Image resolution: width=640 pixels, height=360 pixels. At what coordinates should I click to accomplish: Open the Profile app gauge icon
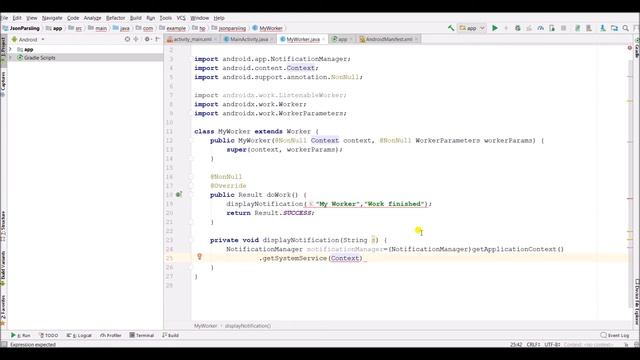[540, 28]
